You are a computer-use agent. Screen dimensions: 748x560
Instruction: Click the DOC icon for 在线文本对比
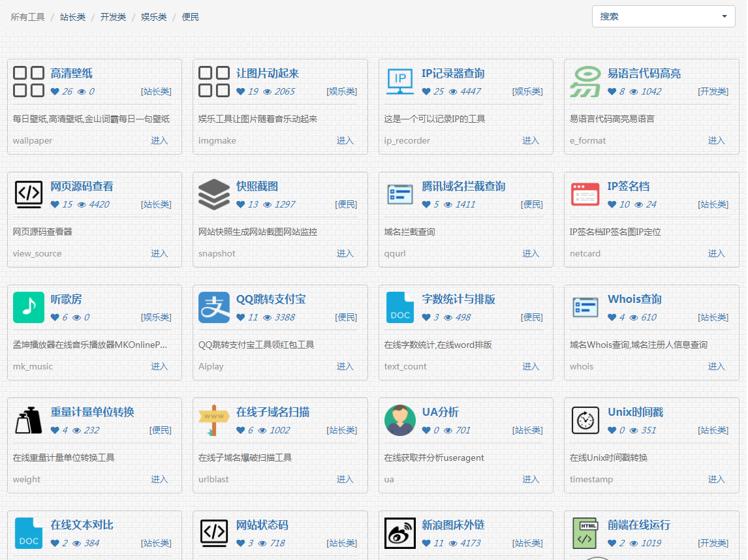point(29,533)
